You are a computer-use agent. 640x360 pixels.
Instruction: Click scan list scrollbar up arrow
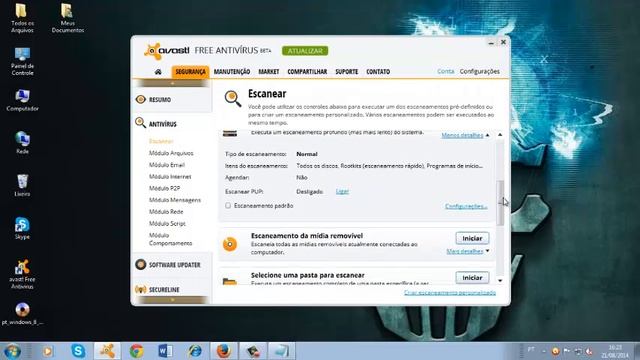pos(500,135)
